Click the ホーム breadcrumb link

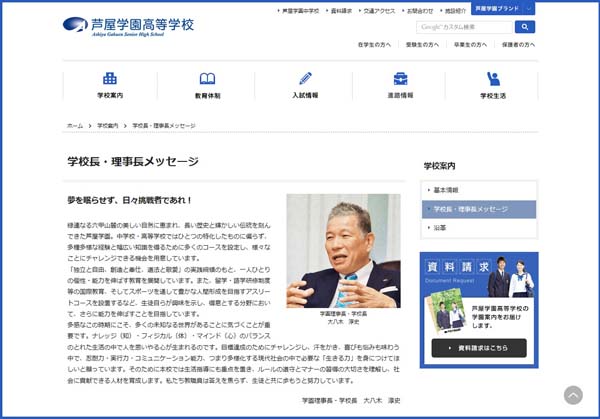pyautogui.click(x=75, y=127)
